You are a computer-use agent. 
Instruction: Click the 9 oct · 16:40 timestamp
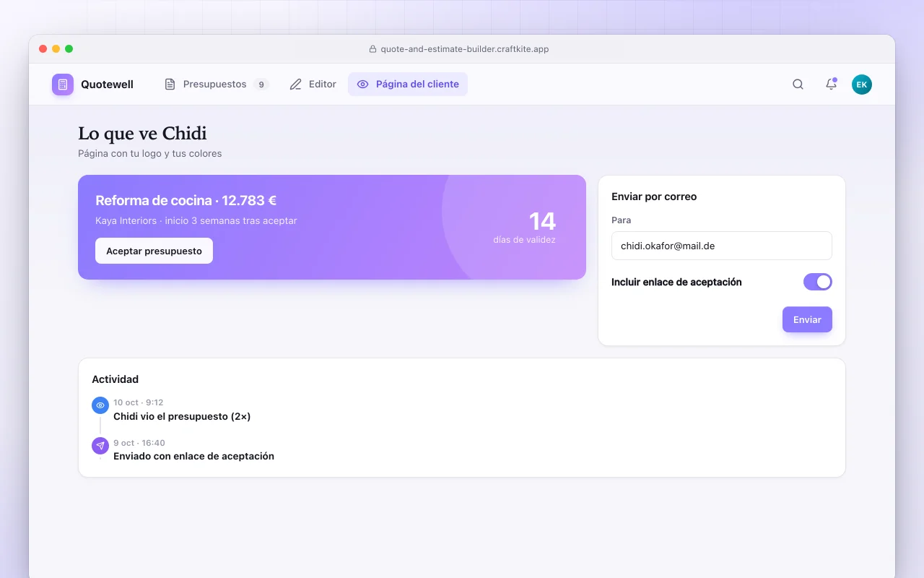[x=139, y=443]
